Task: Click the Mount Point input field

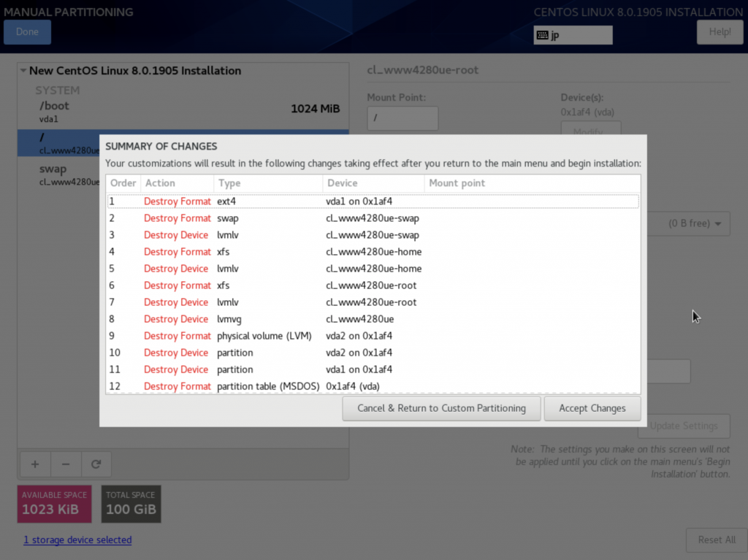Action: [402, 118]
